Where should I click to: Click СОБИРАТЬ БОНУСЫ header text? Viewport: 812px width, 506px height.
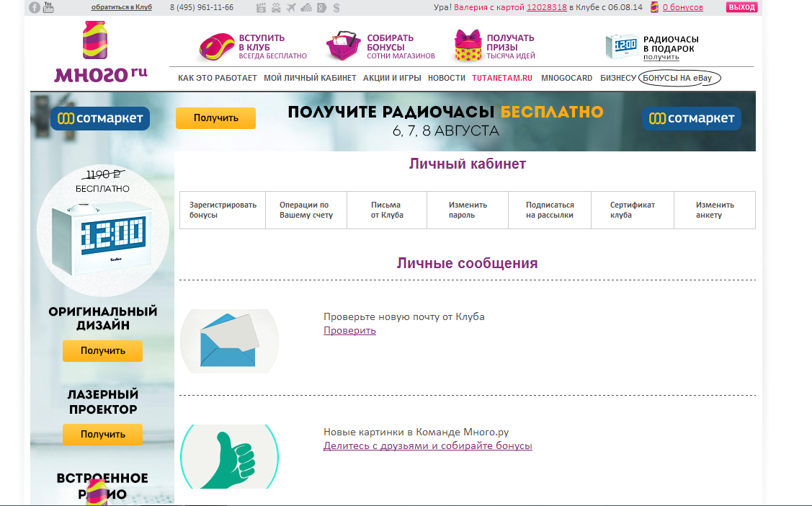390,43
